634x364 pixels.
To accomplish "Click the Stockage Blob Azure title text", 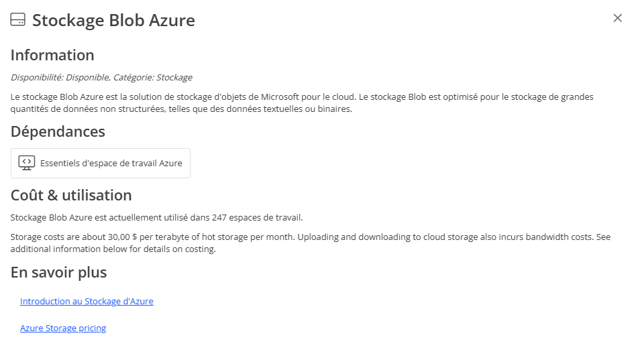I will (113, 20).
